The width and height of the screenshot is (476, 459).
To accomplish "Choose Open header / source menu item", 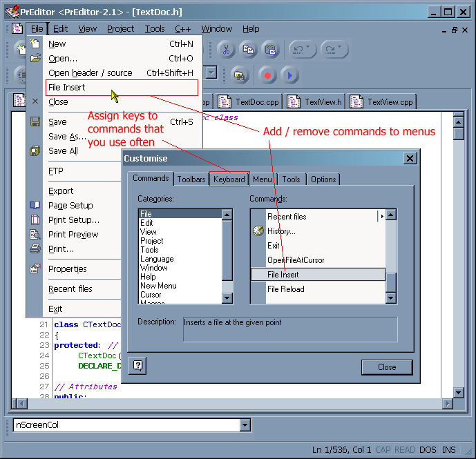I will pos(122,72).
